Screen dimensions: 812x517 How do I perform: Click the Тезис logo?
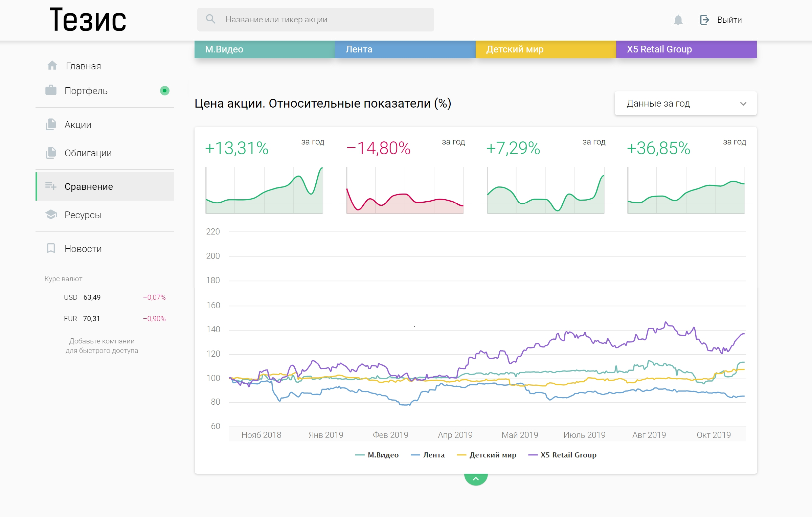click(x=88, y=20)
